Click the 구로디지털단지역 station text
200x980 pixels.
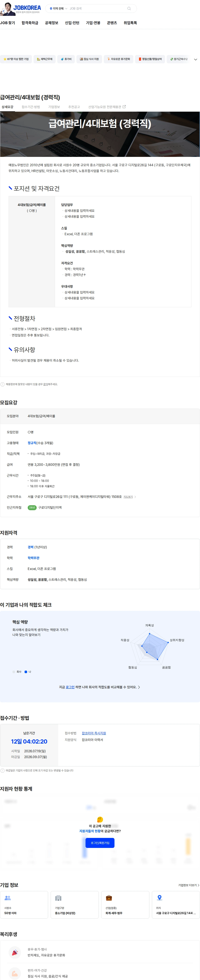tap(50, 507)
